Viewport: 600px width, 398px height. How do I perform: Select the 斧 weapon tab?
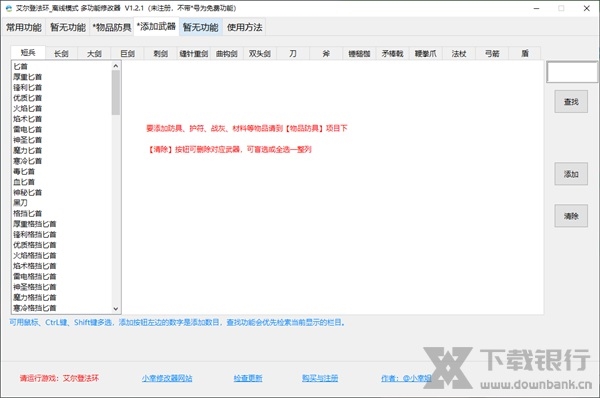[326, 54]
